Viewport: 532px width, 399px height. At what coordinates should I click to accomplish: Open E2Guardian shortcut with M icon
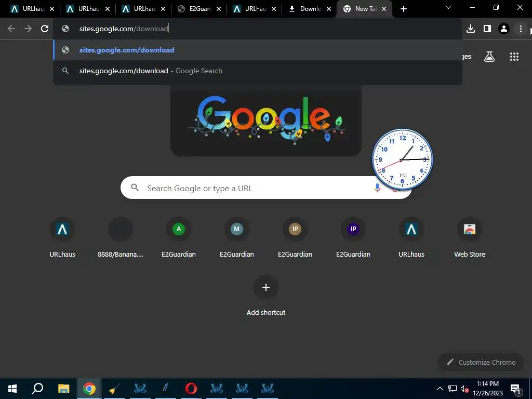[x=237, y=237]
